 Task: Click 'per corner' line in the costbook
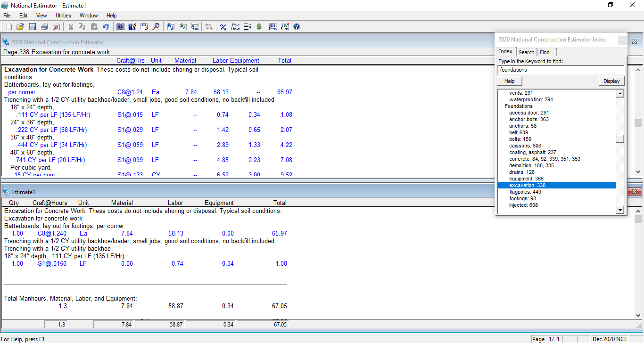22,92
